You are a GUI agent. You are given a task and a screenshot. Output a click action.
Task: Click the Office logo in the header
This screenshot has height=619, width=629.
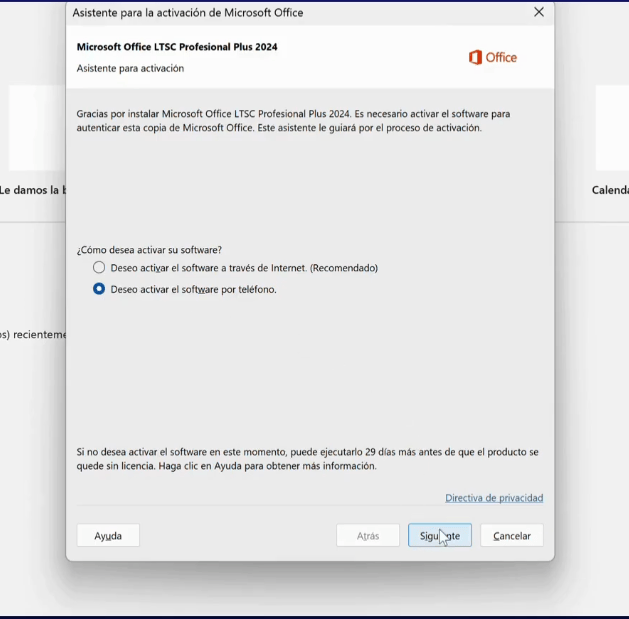pyautogui.click(x=493, y=57)
